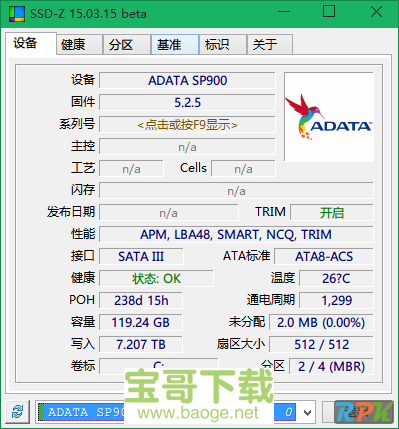Click the health status 状态: OK
399x429 pixels.
(156, 279)
